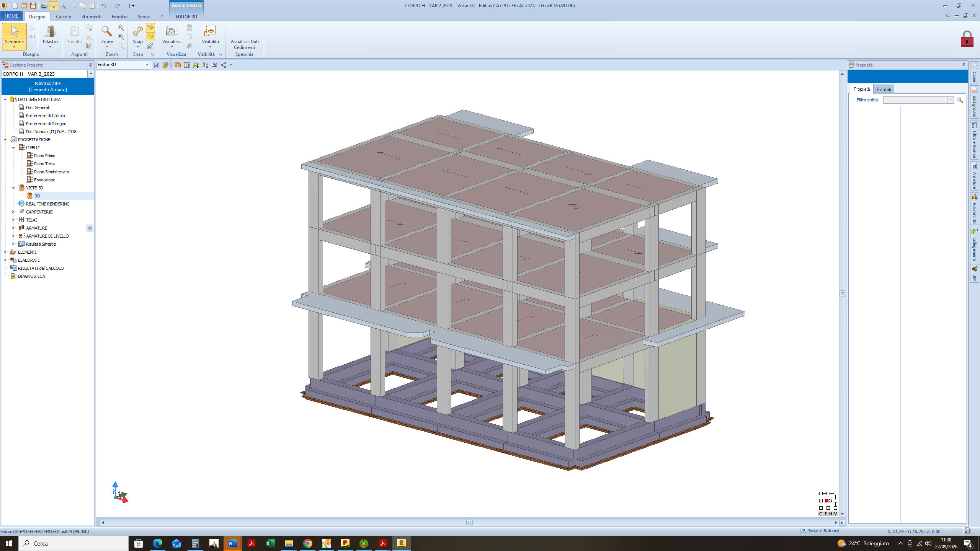
Task: Click Solai e Balconi in status bar
Action: click(823, 531)
